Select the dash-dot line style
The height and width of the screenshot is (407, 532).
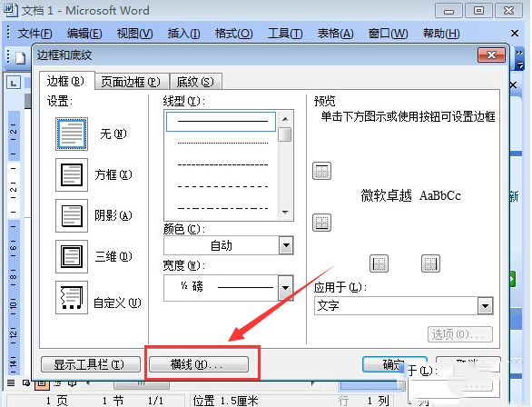[x=223, y=208]
